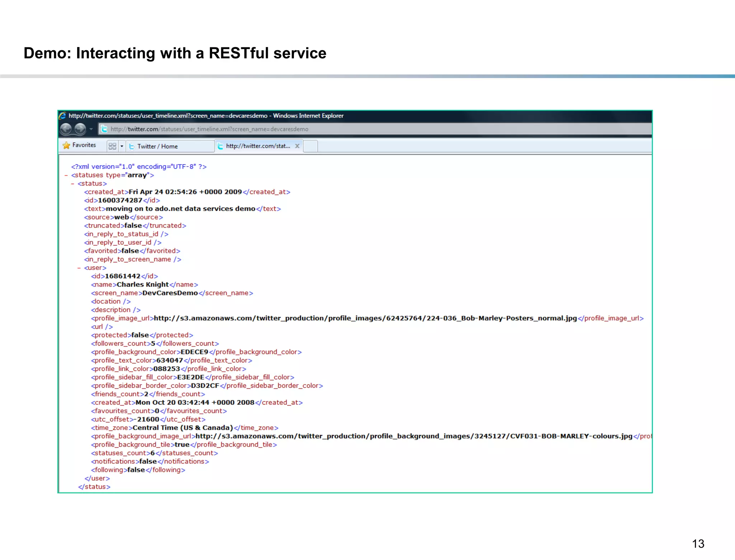The height and width of the screenshot is (560, 735).
Task: Click the Twitter bird icon in address bar
Action: pyautogui.click(x=104, y=129)
